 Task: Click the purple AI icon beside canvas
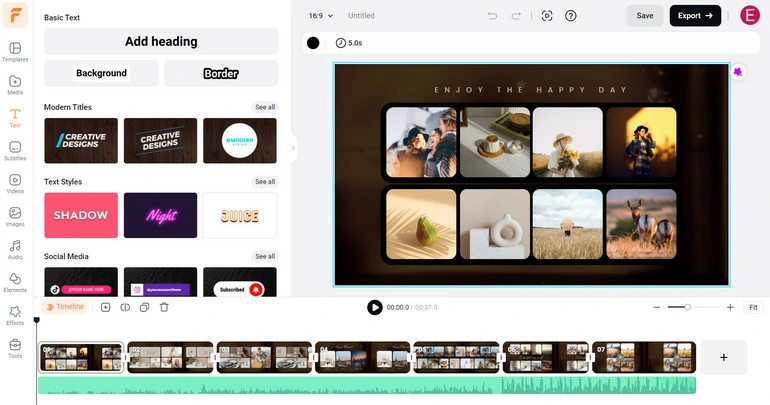[738, 72]
